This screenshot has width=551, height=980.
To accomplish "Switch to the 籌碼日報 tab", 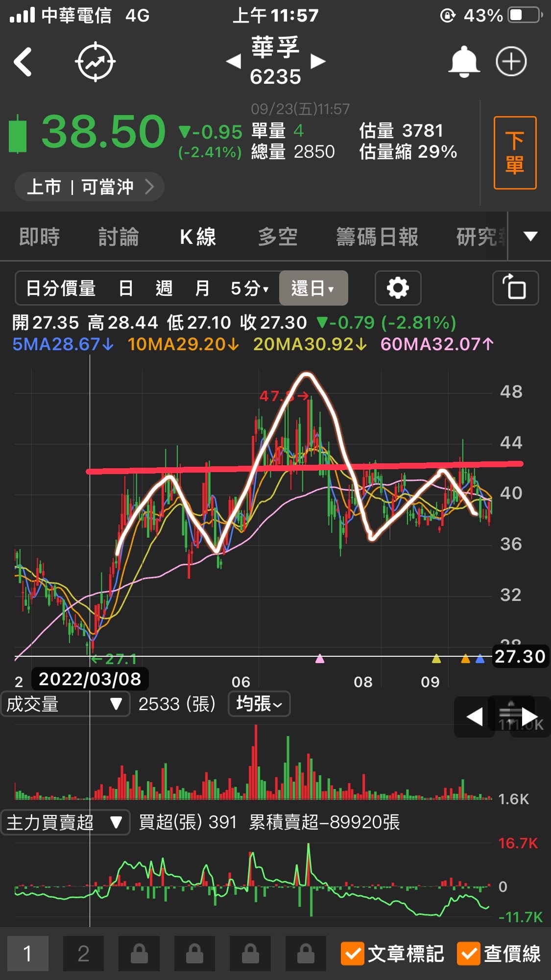I will point(377,237).
